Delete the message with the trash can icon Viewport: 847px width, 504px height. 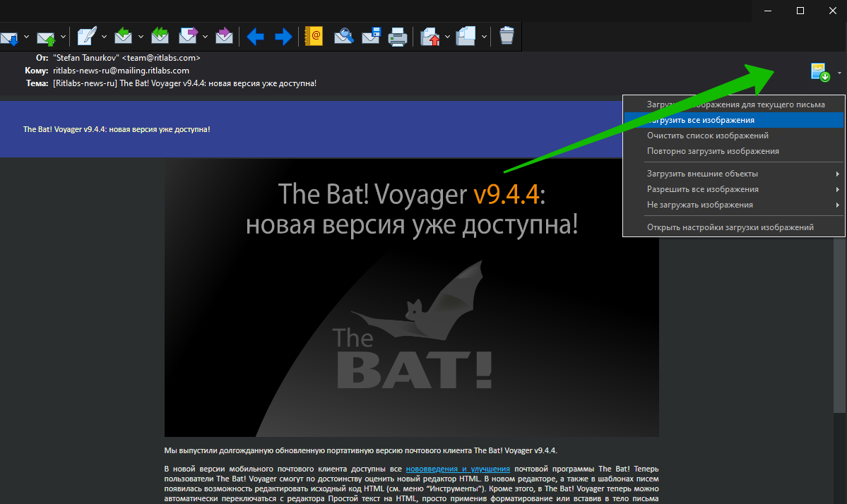(x=507, y=35)
